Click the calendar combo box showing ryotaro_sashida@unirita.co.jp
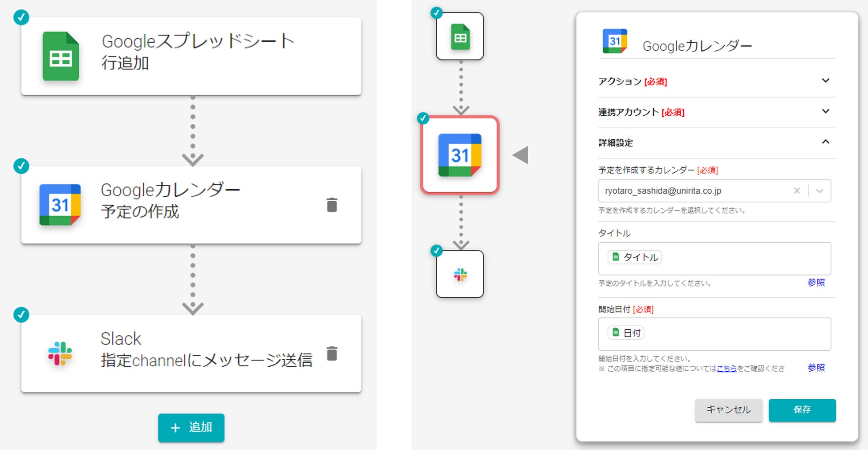Screen dimensions: 868x450 [714, 191]
